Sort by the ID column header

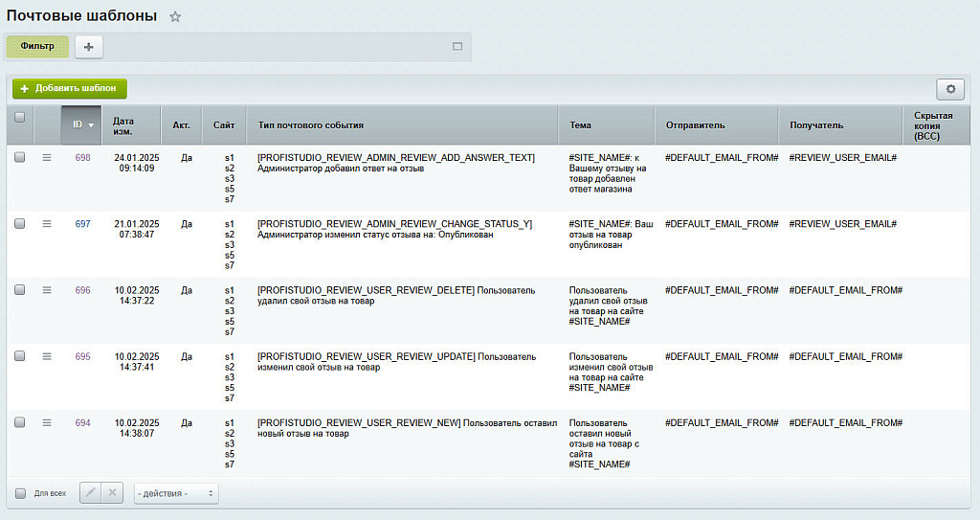click(81, 124)
